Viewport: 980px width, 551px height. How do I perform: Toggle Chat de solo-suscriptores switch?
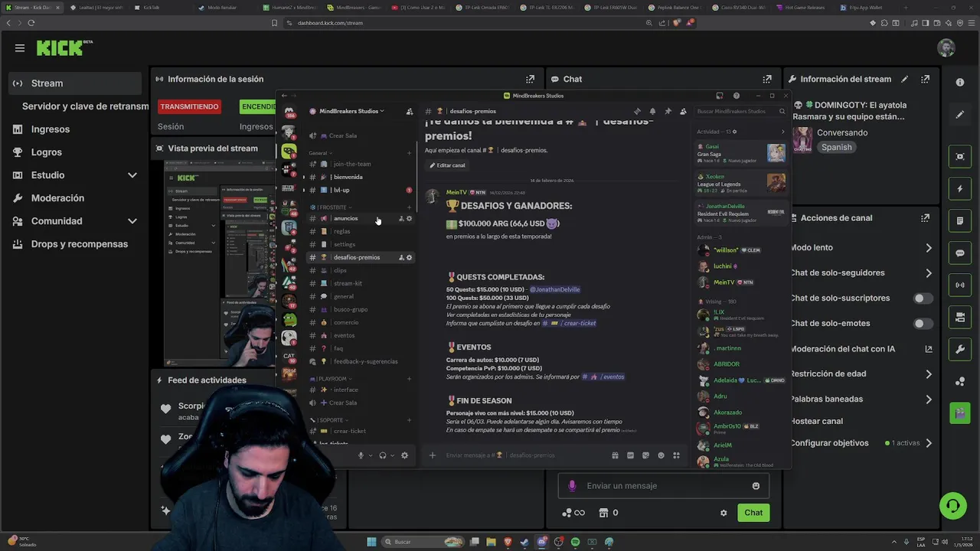[923, 298]
